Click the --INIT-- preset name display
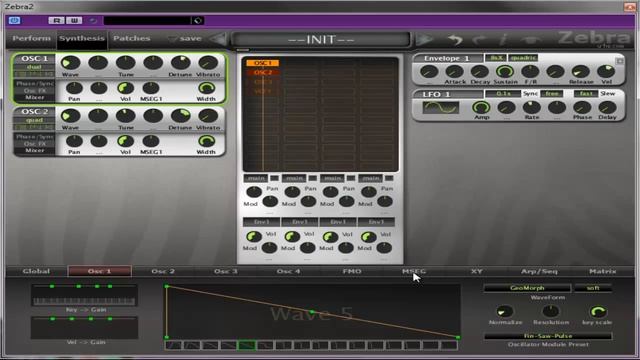The image size is (640, 360). [x=321, y=40]
